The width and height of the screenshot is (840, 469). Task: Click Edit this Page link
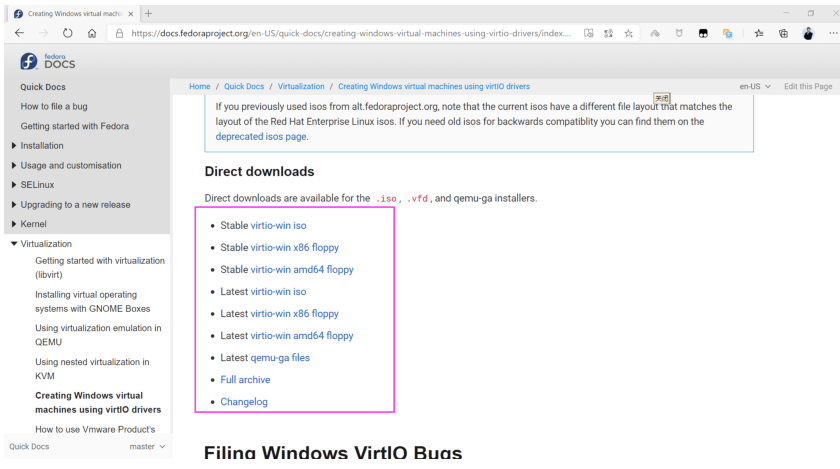pos(808,86)
